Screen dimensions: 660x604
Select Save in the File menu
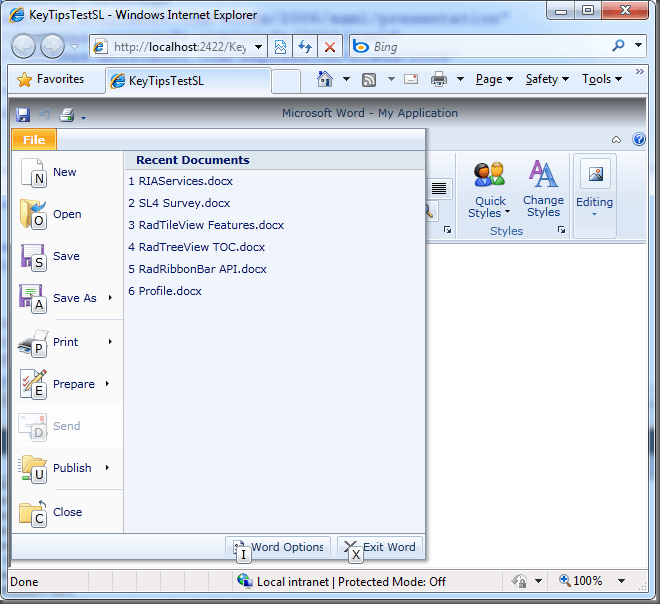click(x=67, y=256)
